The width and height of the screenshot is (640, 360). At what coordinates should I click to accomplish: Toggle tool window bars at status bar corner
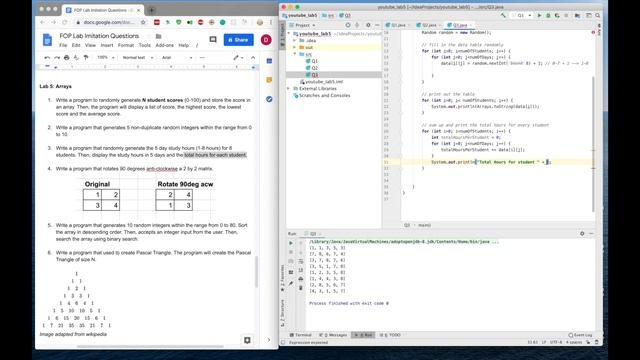click(x=283, y=342)
